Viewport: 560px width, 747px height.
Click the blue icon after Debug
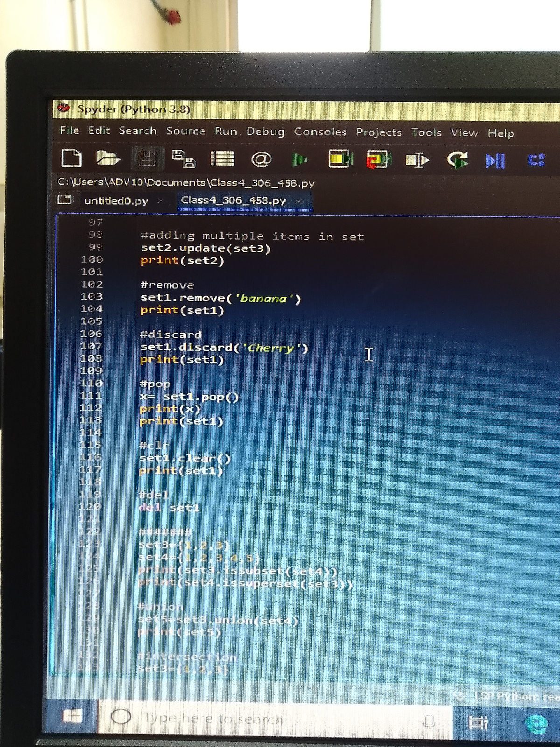point(536,161)
